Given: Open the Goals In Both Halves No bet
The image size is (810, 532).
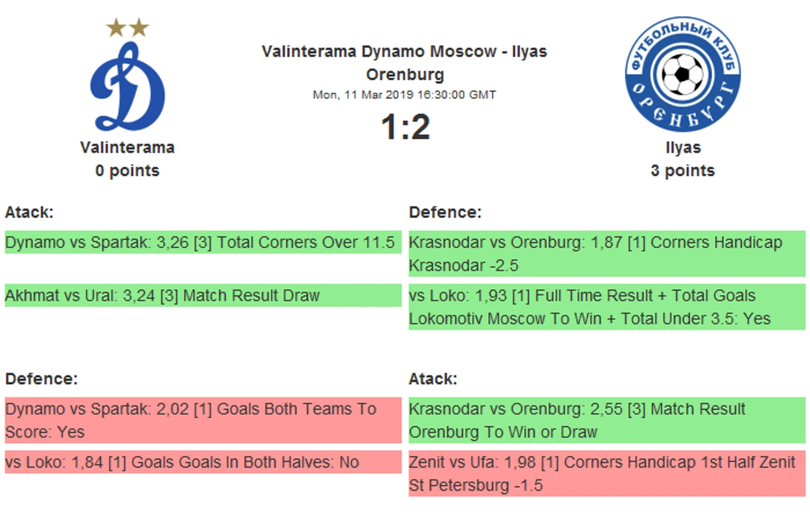Looking at the screenshot, I should pos(203,462).
